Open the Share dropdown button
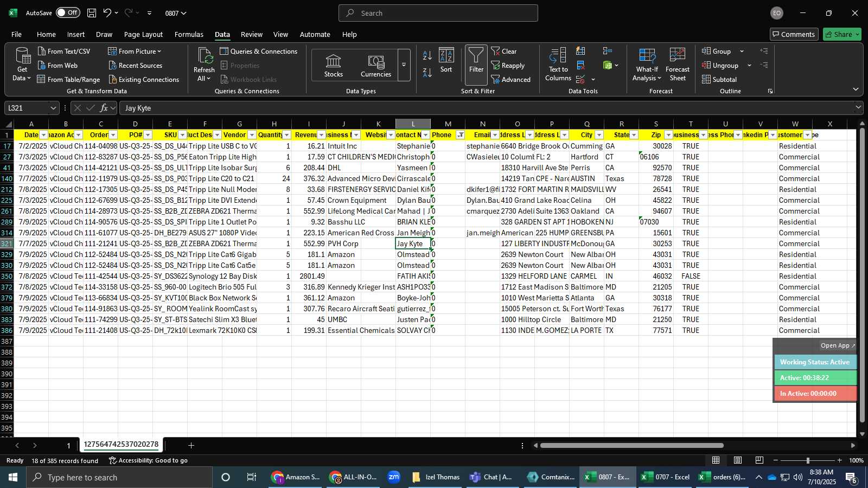Screen dimensions: 868x488 (x=842, y=34)
